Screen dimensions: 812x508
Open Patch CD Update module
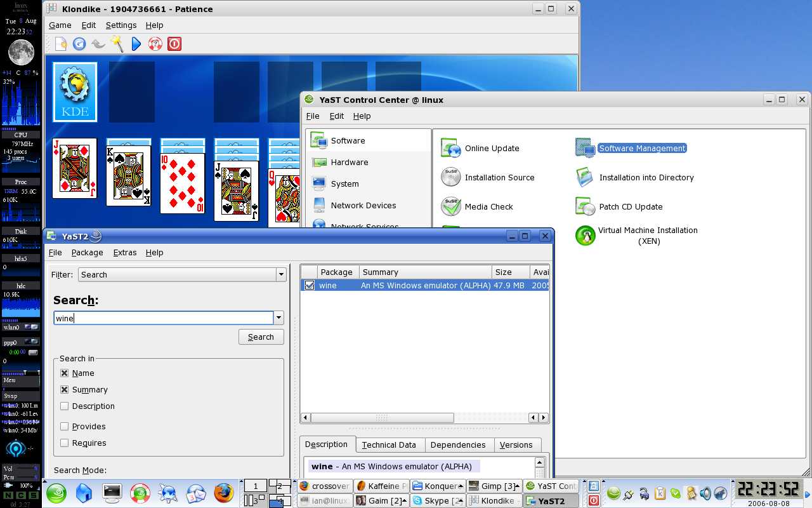tap(619, 207)
